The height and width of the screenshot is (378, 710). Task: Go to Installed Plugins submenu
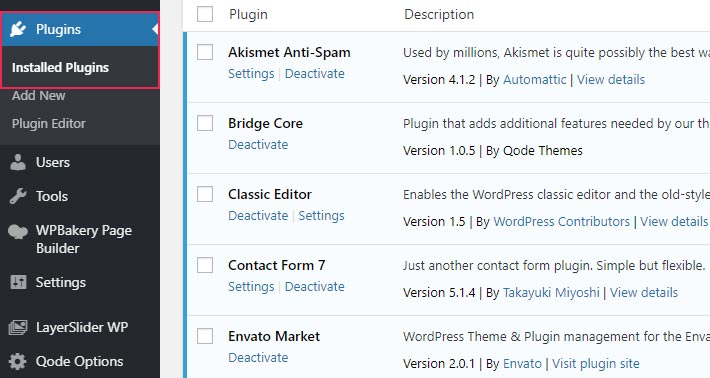click(x=60, y=67)
